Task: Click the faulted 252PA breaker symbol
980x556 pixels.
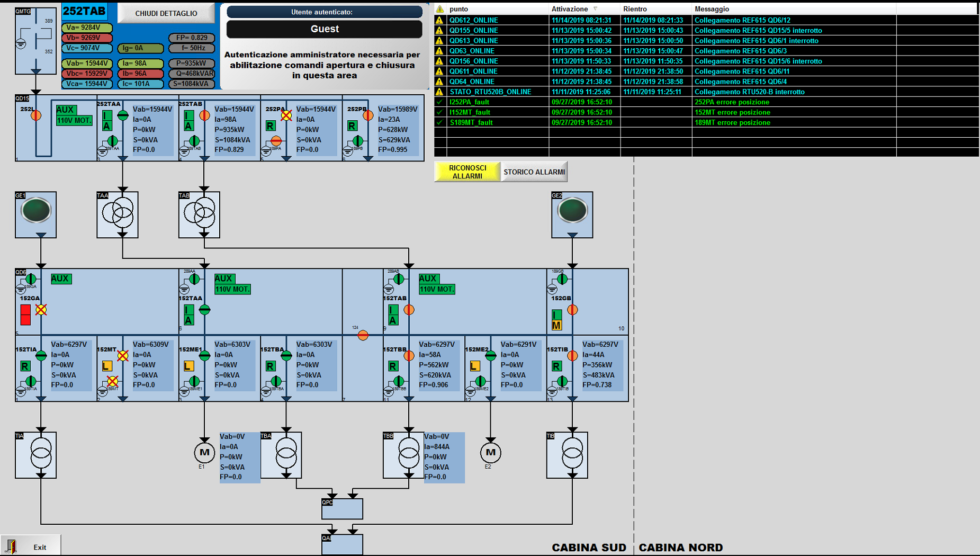Action: point(286,115)
